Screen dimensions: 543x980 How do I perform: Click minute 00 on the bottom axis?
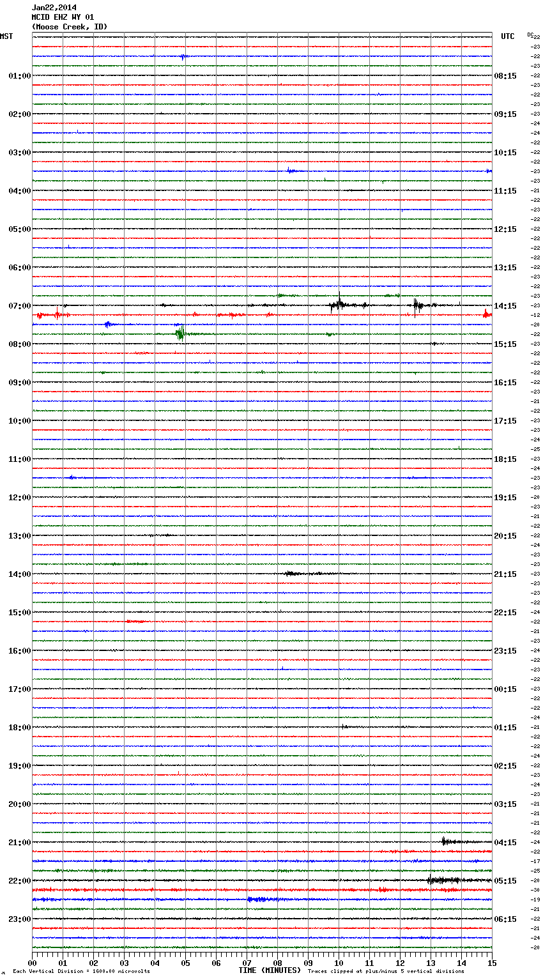pos(32,963)
